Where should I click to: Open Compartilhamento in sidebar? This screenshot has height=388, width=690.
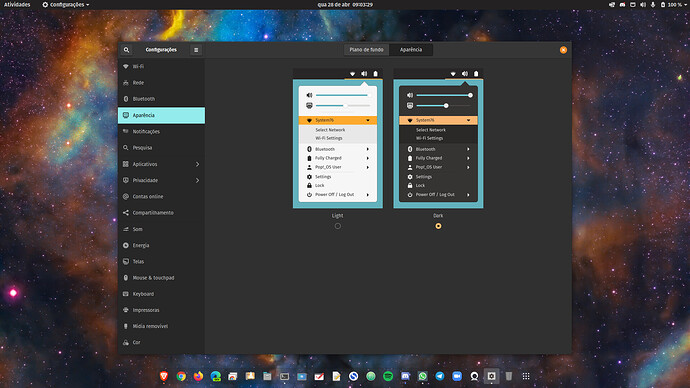click(161, 213)
